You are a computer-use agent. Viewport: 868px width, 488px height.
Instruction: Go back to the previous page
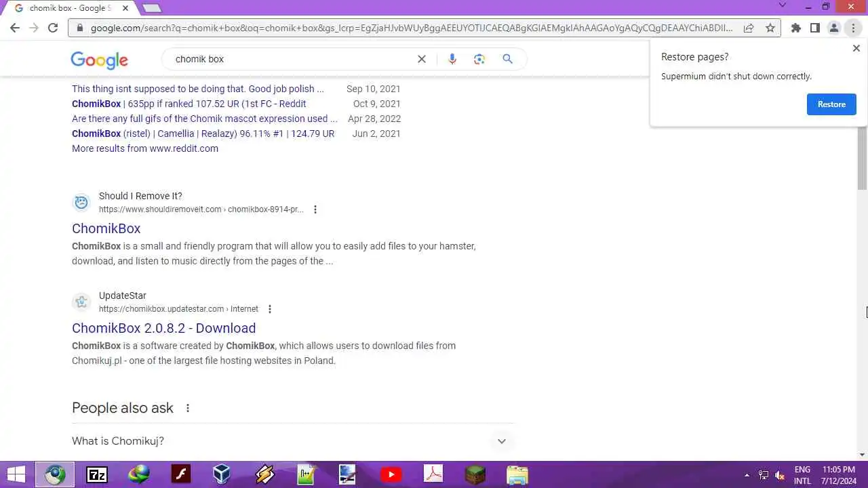(x=15, y=28)
